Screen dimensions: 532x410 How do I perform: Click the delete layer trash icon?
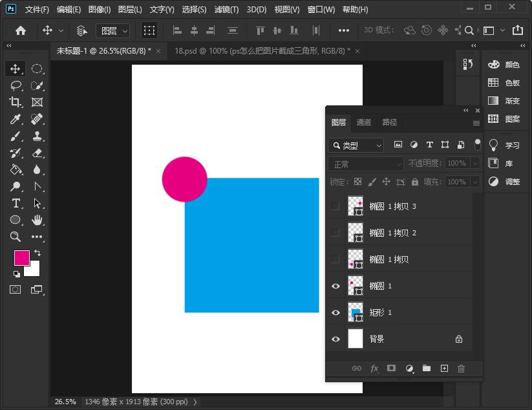(x=461, y=368)
